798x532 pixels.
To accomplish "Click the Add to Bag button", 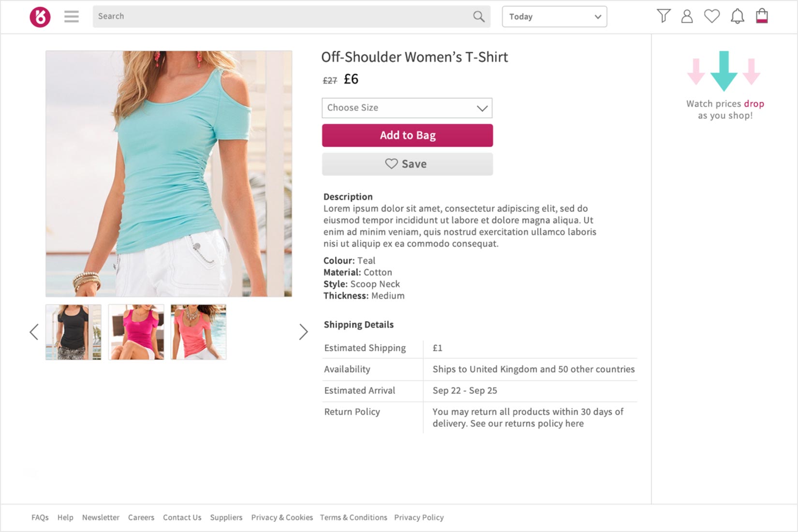I will (407, 135).
